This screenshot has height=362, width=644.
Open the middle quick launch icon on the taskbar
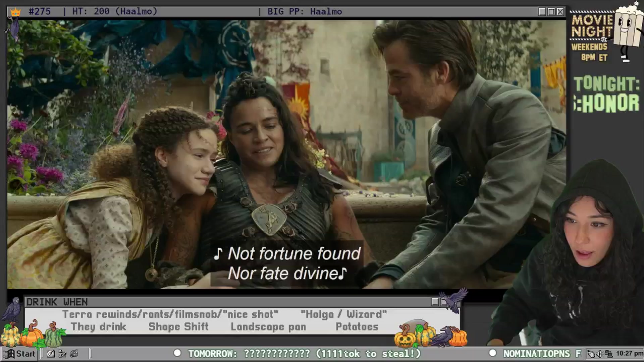[62, 354]
